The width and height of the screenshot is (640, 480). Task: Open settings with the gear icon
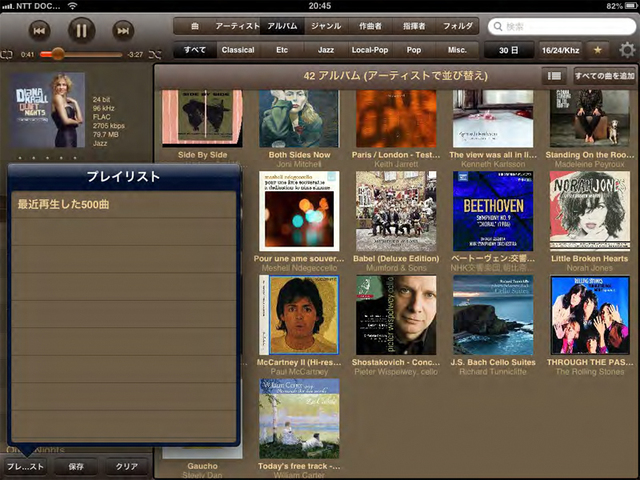tap(627, 50)
